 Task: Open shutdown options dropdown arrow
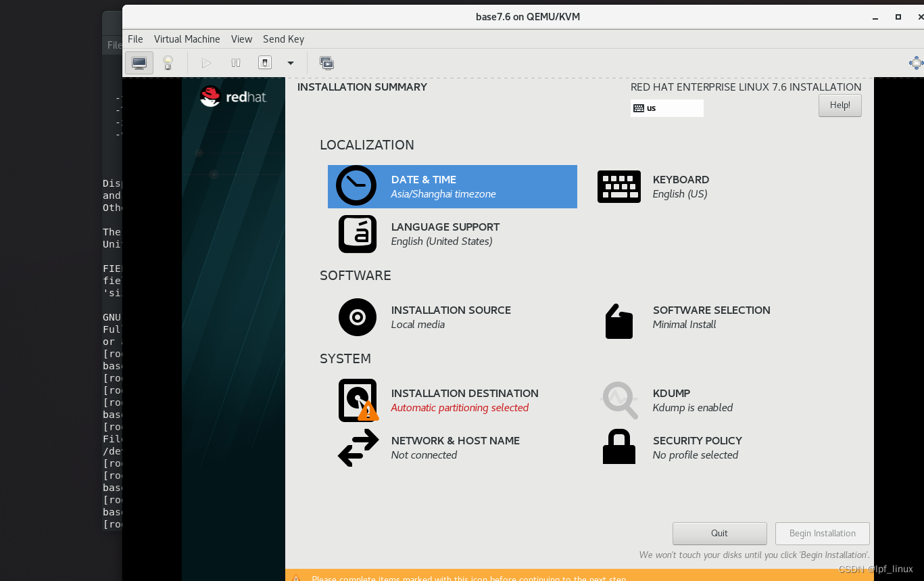pyautogui.click(x=290, y=62)
